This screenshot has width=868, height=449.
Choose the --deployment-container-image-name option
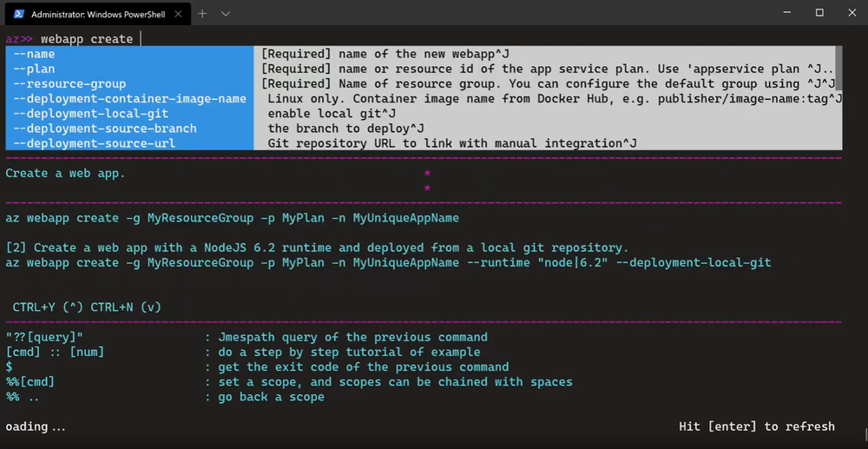point(130,98)
